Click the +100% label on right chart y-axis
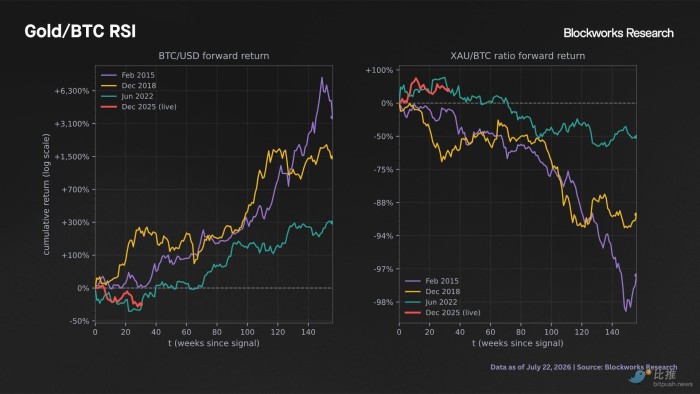700x394 pixels. [379, 70]
